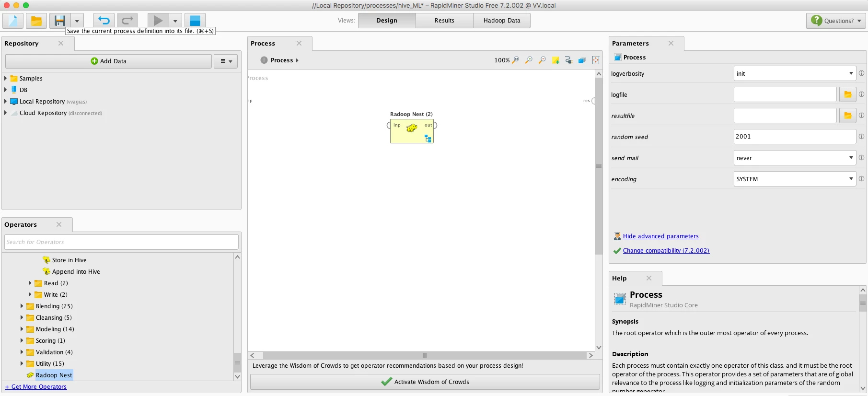This screenshot has height=396, width=868.
Task: Zoom out on the process canvas
Action: [x=542, y=60]
